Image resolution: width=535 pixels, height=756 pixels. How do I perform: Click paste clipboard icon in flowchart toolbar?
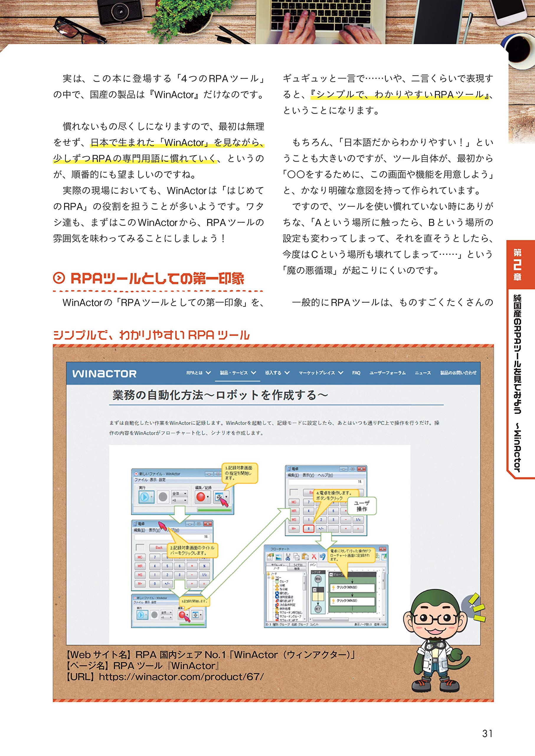pos(305,557)
